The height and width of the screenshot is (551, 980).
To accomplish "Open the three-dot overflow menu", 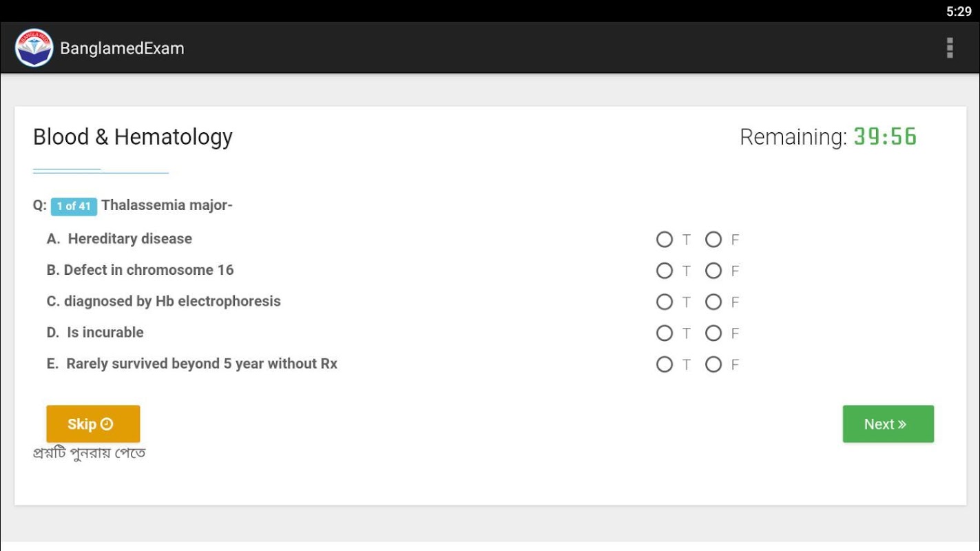I will pyautogui.click(x=950, y=48).
